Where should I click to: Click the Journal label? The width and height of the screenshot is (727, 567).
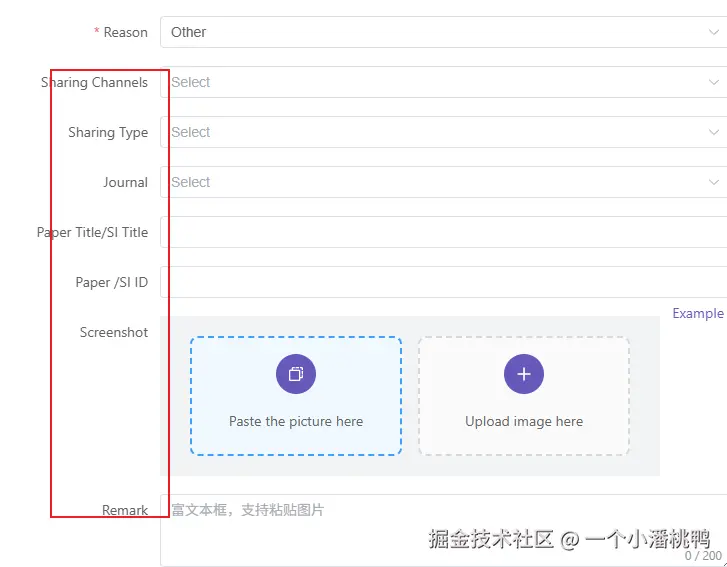[x=125, y=183]
